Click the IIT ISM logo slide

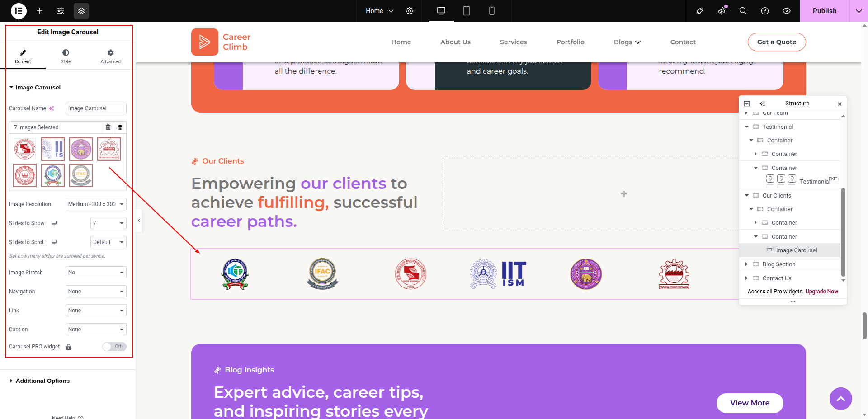(498, 274)
